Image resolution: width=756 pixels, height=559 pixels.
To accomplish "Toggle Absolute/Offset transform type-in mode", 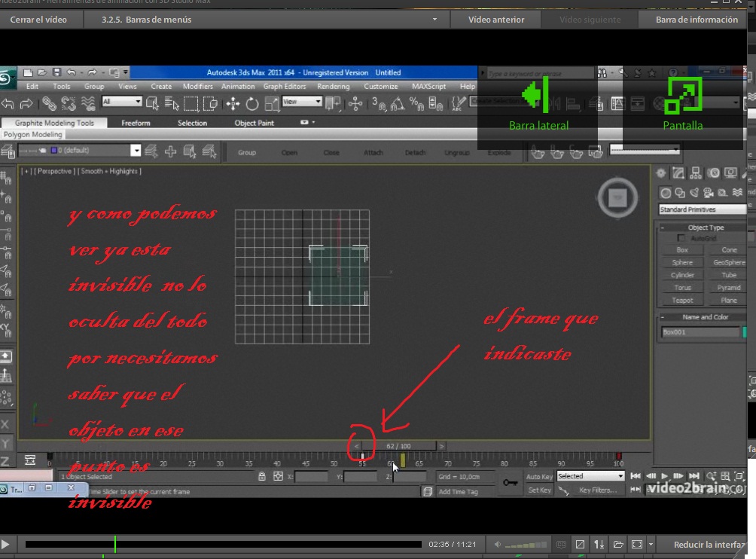I will pyautogui.click(x=278, y=477).
